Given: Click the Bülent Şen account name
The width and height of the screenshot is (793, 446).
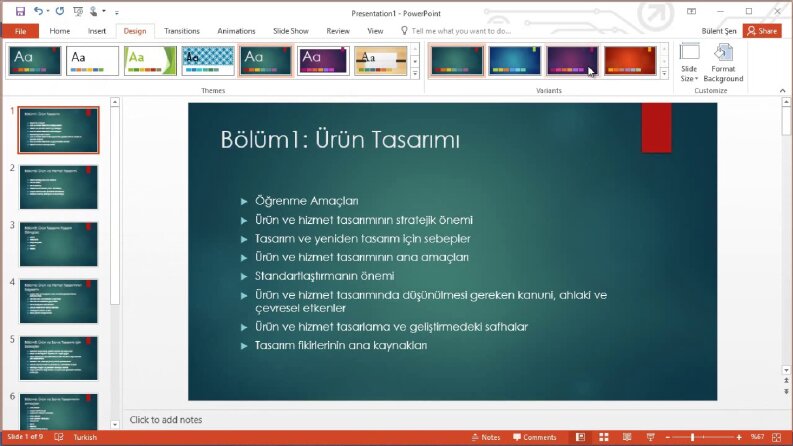Looking at the screenshot, I should tap(719, 31).
